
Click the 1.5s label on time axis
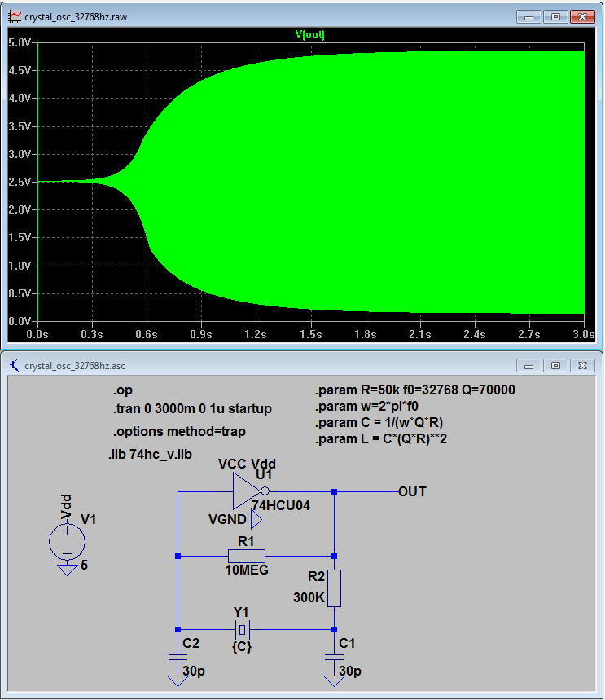tap(310, 334)
